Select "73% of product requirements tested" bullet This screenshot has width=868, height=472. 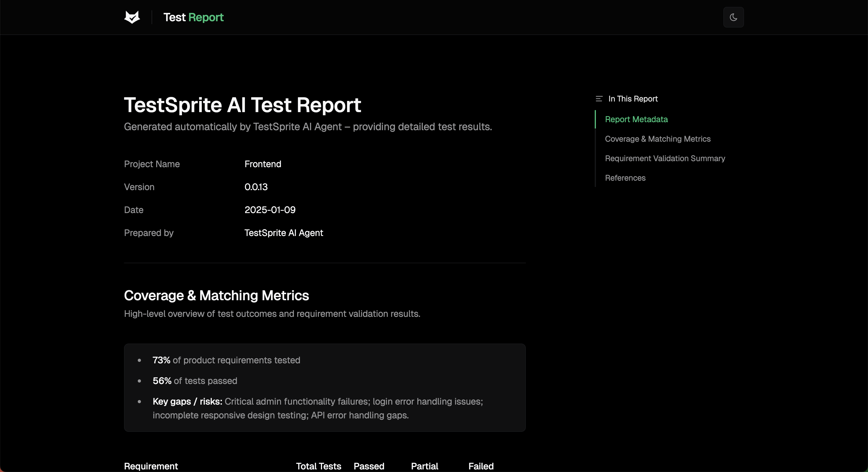click(x=226, y=360)
